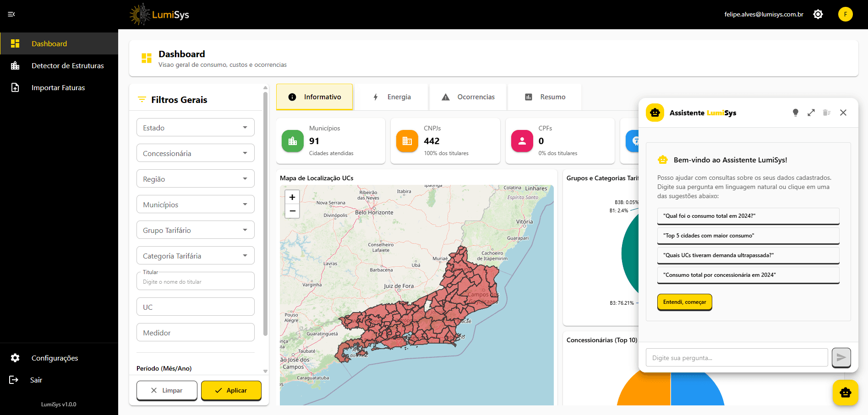Screen dimensions: 868x415
Task: Zoom in on the UC location map
Action: [292, 197]
